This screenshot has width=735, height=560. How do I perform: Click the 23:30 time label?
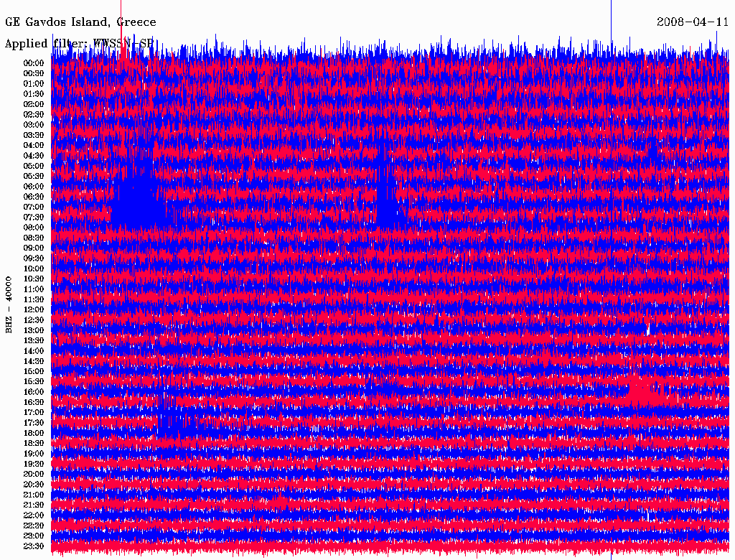pyautogui.click(x=34, y=546)
